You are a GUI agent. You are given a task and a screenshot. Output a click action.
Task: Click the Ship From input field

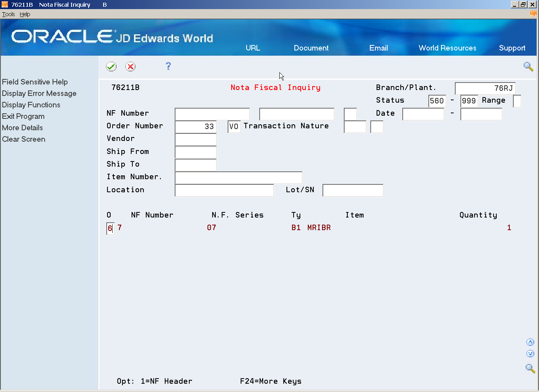(196, 152)
